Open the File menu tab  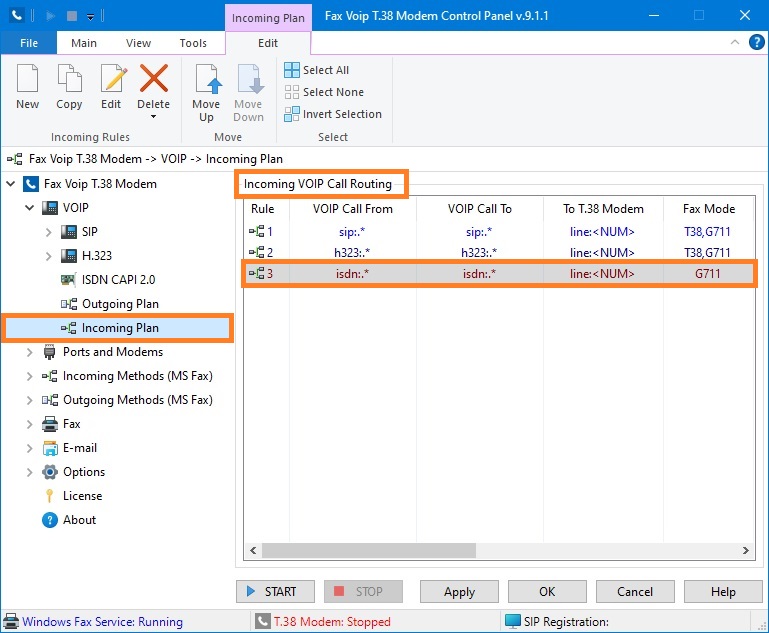[x=28, y=43]
